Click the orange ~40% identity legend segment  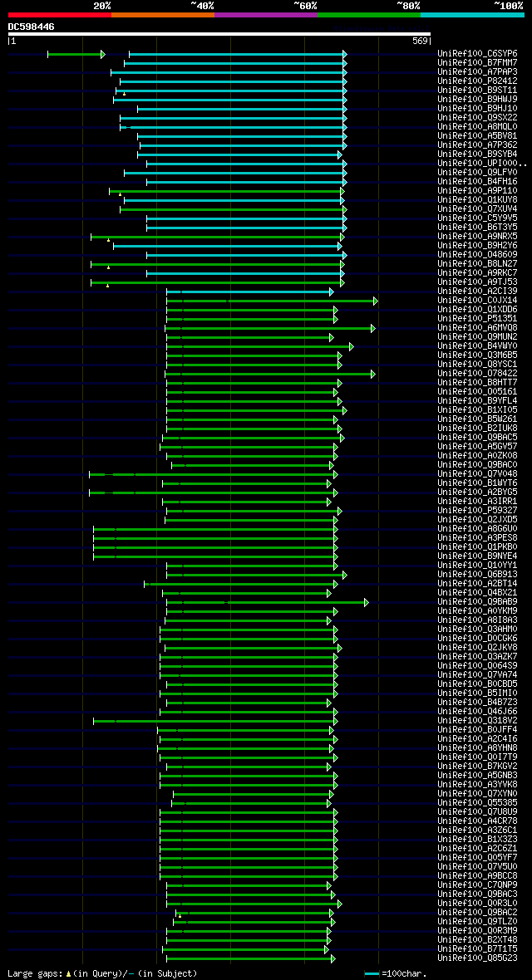(x=163, y=14)
